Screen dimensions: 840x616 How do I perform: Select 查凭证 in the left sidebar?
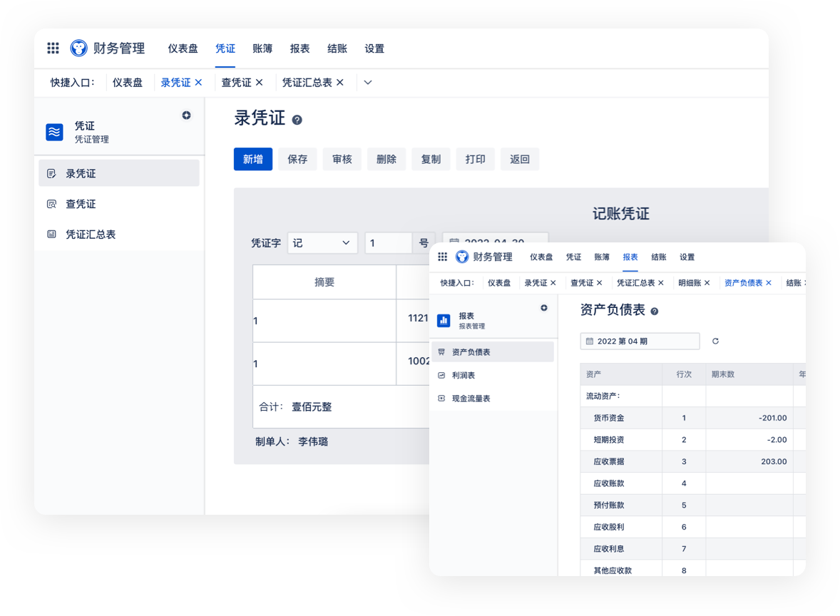(81, 204)
